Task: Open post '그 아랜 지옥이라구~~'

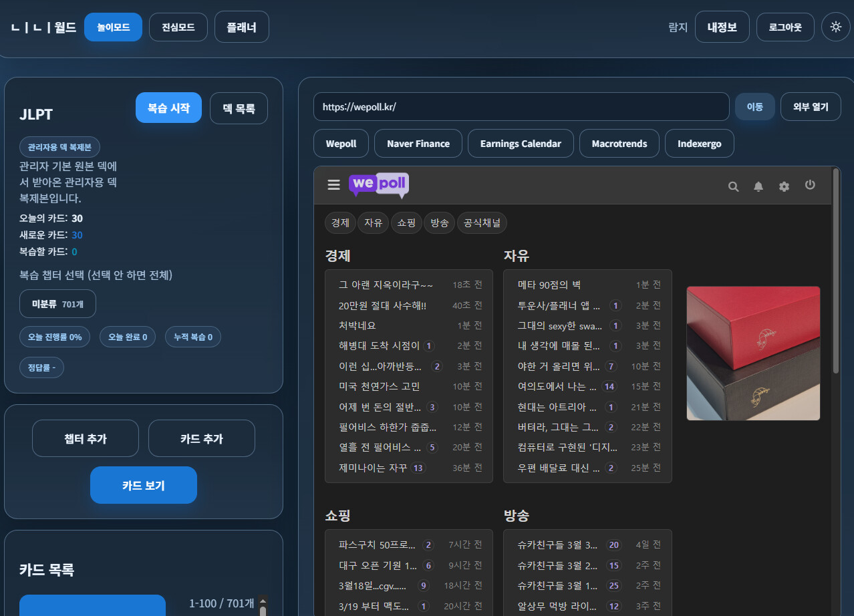Action: 386,285
